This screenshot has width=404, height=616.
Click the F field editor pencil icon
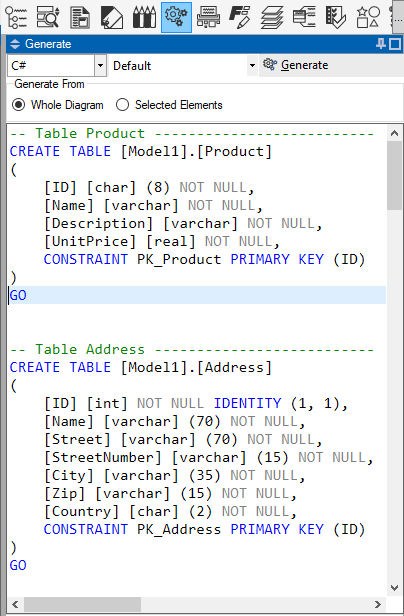(x=240, y=18)
